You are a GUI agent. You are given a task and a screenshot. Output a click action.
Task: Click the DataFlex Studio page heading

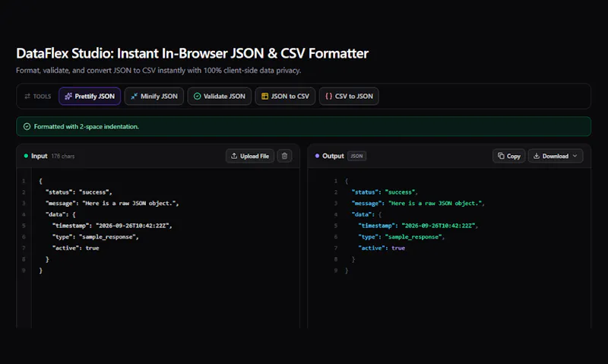coord(192,53)
